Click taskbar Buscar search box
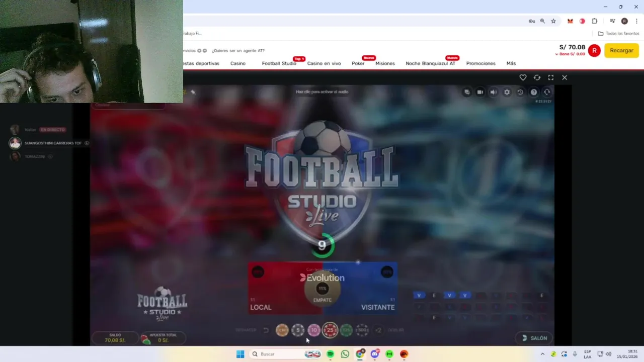 285,354
